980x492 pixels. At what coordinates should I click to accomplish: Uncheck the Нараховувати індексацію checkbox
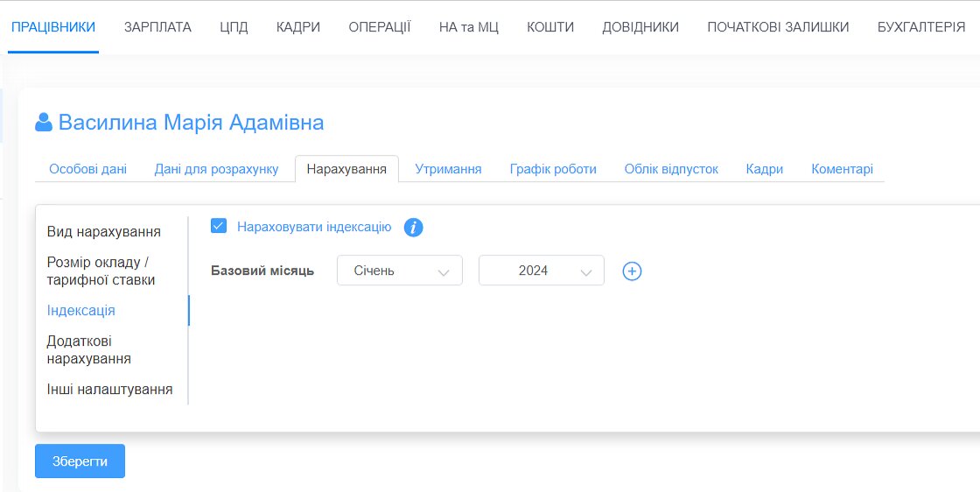coord(219,226)
